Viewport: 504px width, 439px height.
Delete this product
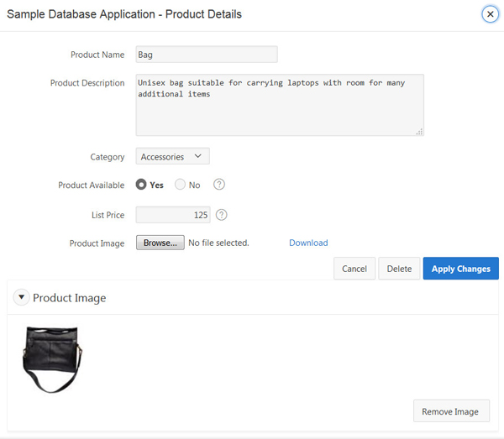399,269
